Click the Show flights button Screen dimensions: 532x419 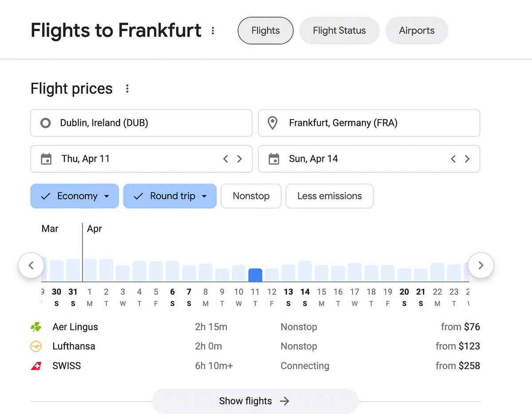[254, 401]
